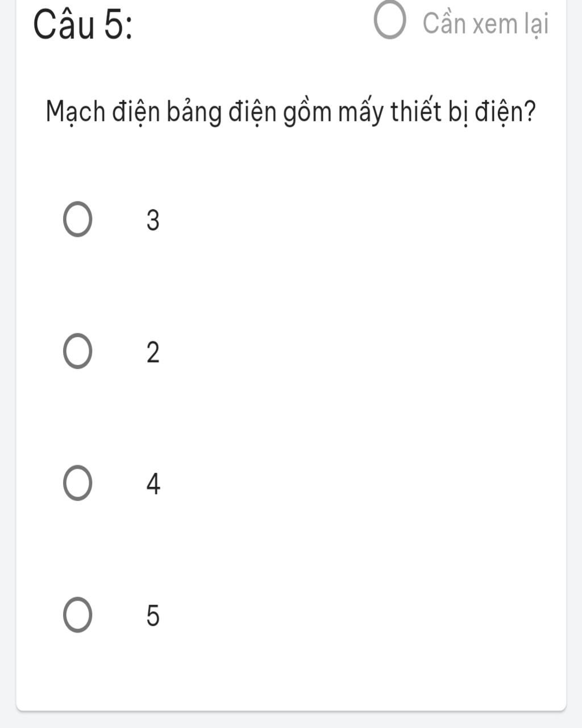Click the number 5 answer label
The width and height of the screenshot is (582, 728).
[x=153, y=615]
